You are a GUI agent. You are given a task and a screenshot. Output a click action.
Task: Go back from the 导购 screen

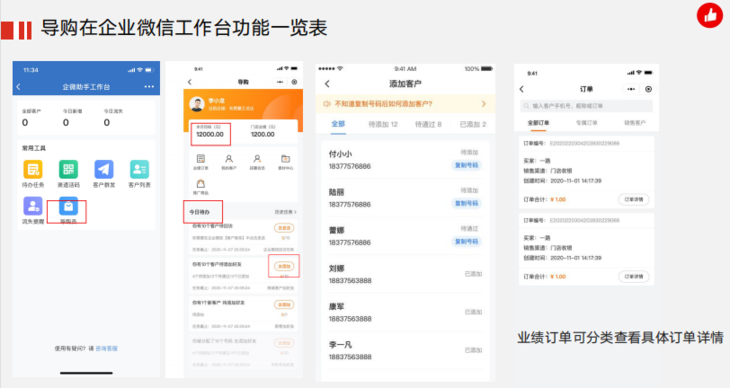pyautogui.click(x=189, y=82)
